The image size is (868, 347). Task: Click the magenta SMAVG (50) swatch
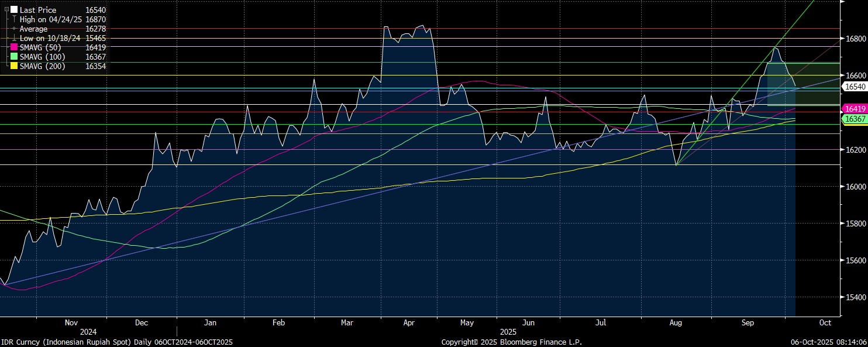pyautogui.click(x=14, y=47)
